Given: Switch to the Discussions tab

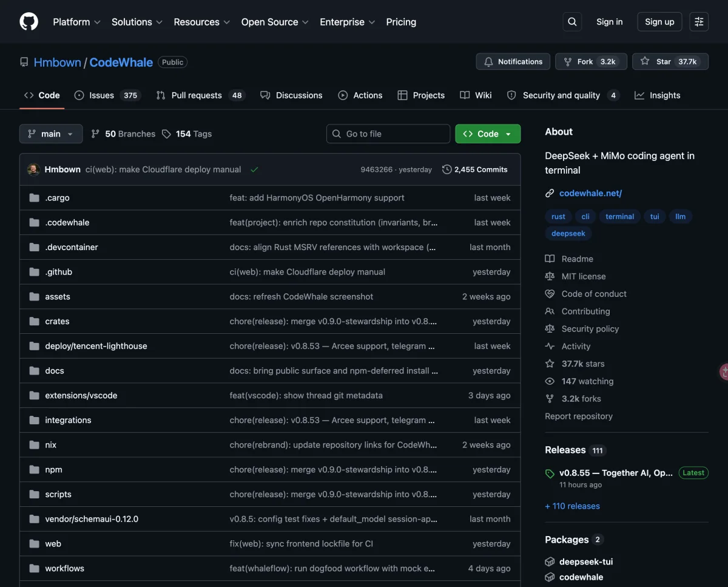Looking at the screenshot, I should click(x=291, y=95).
